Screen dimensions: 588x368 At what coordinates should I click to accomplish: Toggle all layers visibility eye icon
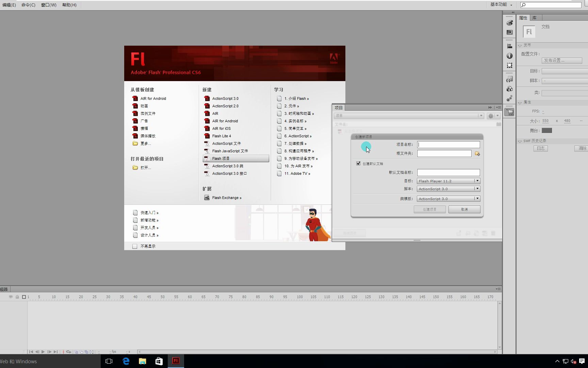(x=11, y=297)
